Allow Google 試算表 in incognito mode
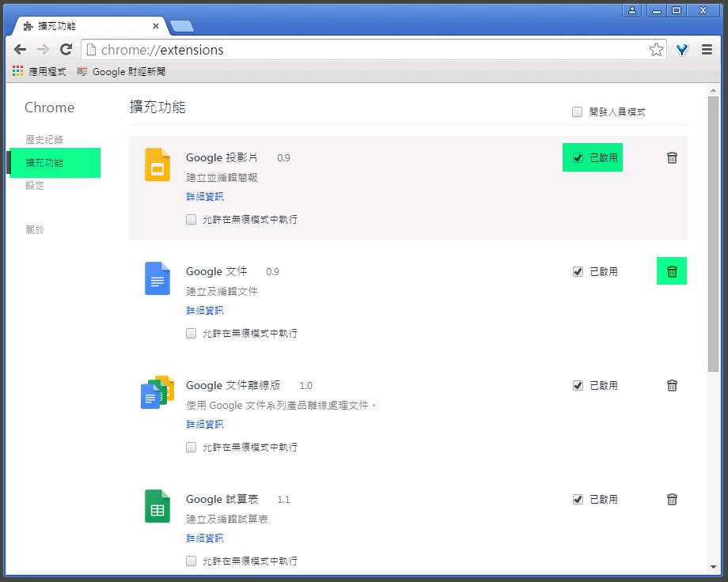728x582 pixels. point(191,561)
